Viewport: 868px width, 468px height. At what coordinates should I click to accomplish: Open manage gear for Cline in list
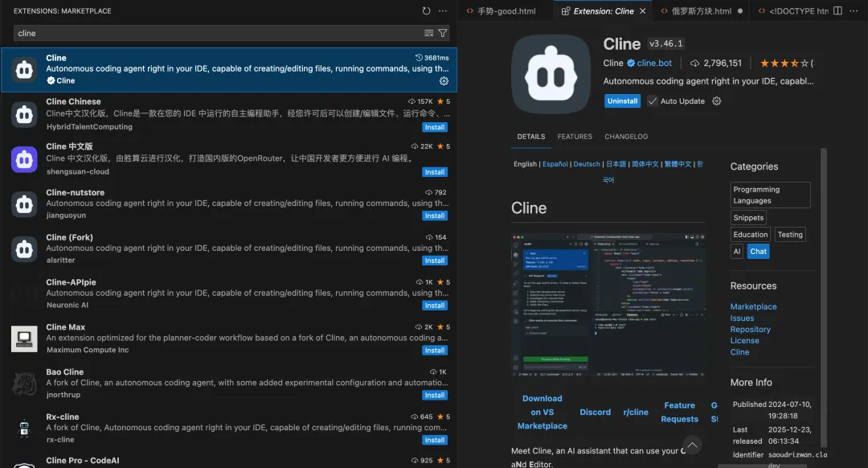444,81
